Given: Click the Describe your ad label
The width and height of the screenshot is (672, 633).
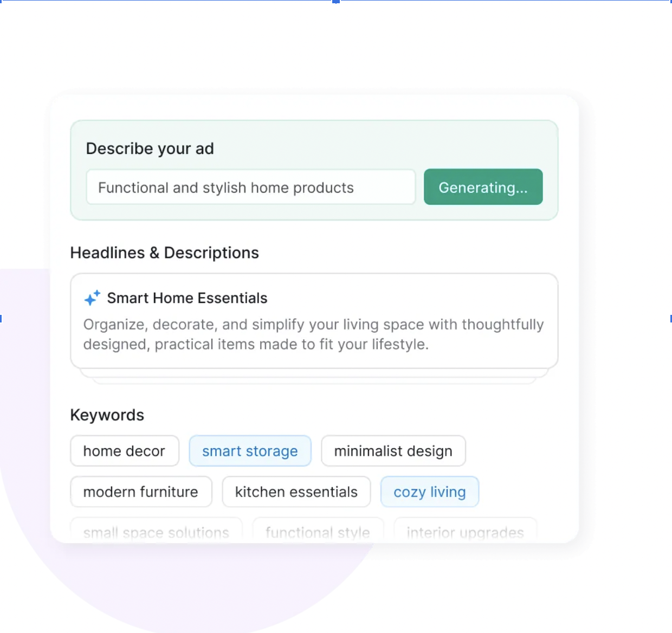Looking at the screenshot, I should point(150,148).
